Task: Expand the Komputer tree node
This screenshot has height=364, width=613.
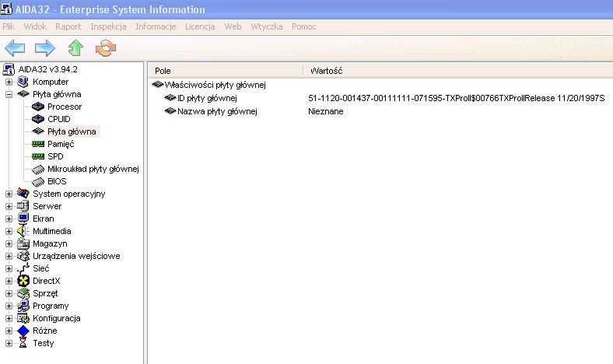Action: point(9,82)
